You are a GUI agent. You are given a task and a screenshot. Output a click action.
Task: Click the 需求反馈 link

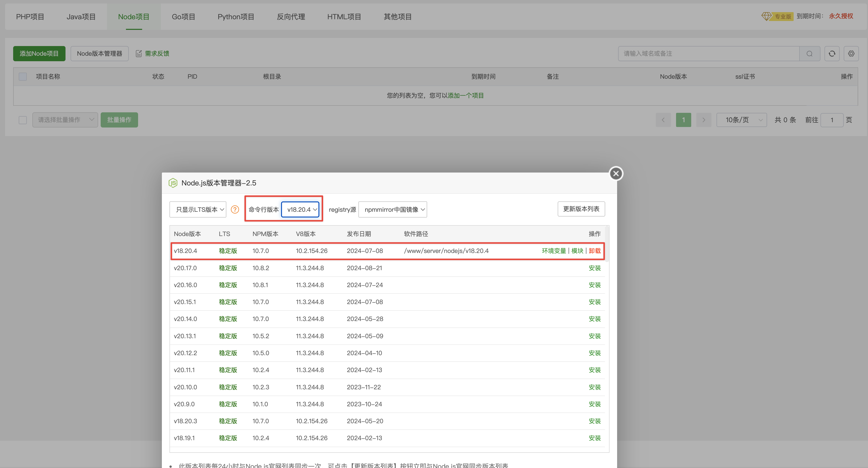click(x=157, y=54)
